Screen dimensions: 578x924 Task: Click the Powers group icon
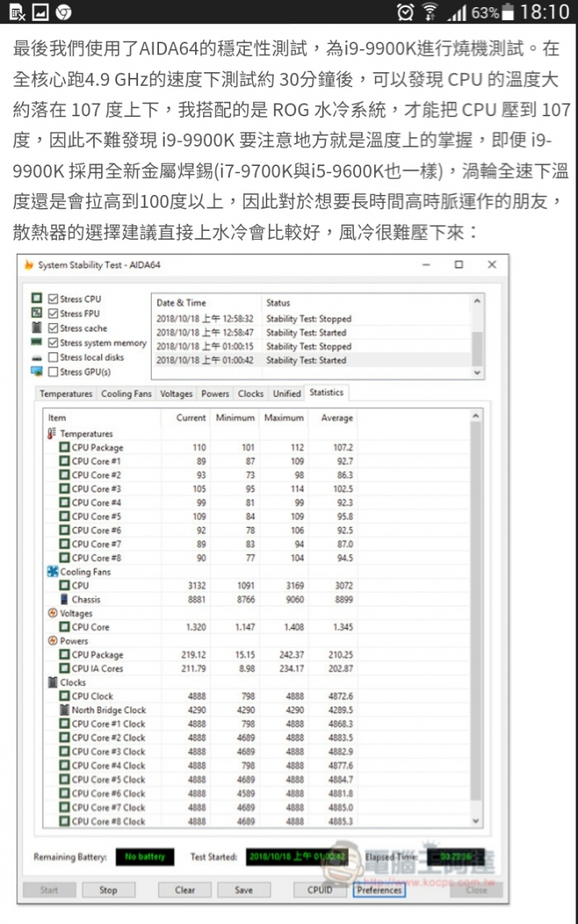coord(52,641)
